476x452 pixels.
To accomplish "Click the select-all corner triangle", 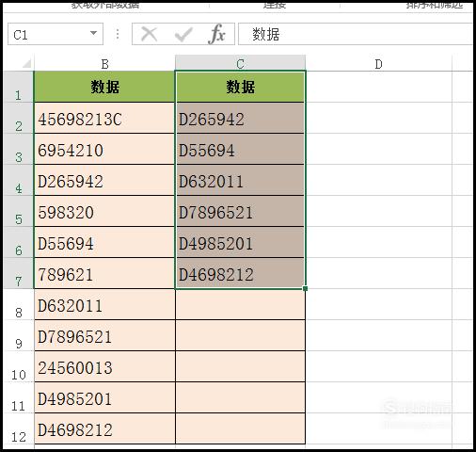I will (x=26, y=63).
